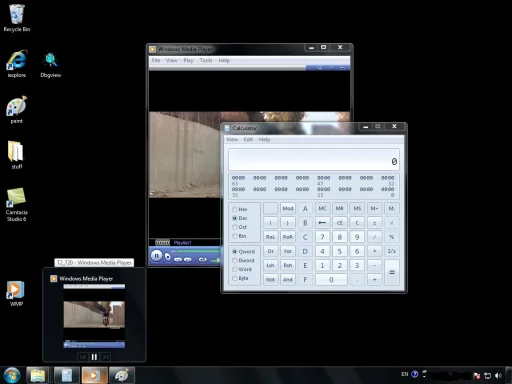The width and height of the screenshot is (512, 384).
Task: Open Calculator Help menu
Action: (x=264, y=139)
